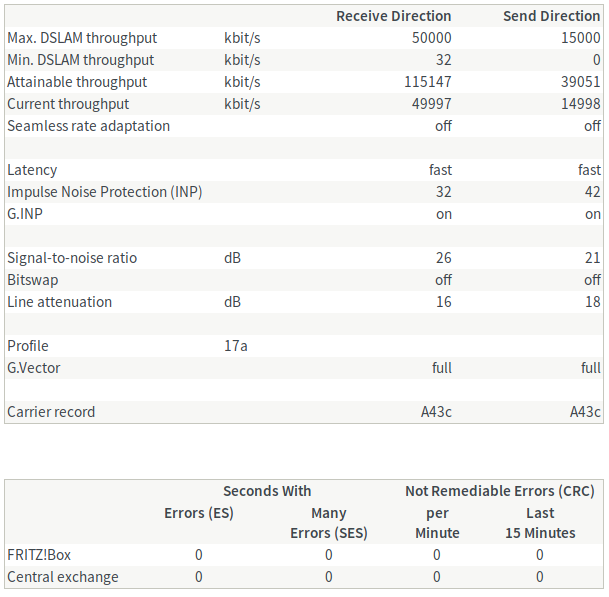The width and height of the screenshot is (609, 597).
Task: Click the Seamless rate adaptation label
Action: (88, 126)
